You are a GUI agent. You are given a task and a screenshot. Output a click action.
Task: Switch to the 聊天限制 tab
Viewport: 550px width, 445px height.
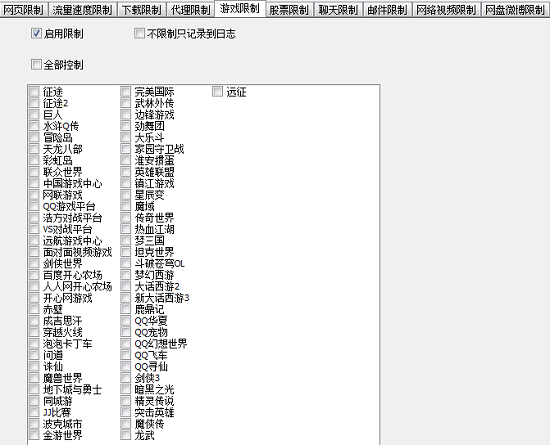[x=338, y=10]
